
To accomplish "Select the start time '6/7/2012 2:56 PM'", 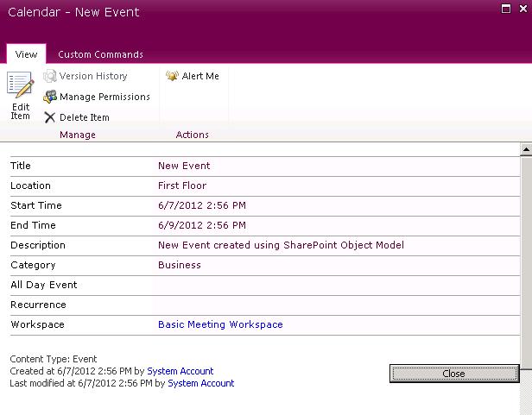I will tap(202, 205).
